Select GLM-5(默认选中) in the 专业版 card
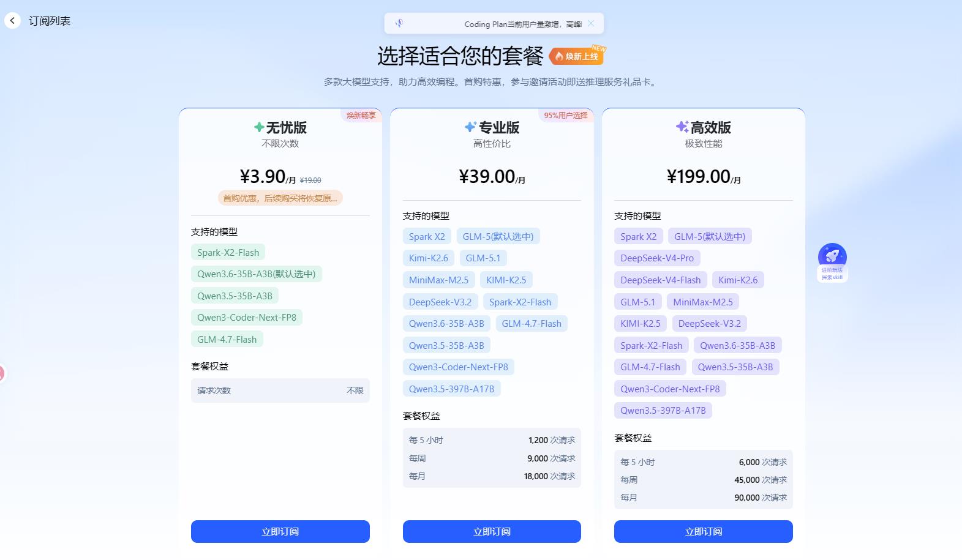This screenshot has height=560, width=962. tap(498, 236)
